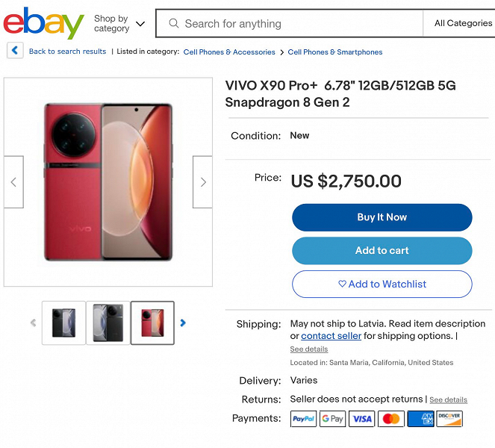Show previous product image with left arrow

tap(13, 182)
